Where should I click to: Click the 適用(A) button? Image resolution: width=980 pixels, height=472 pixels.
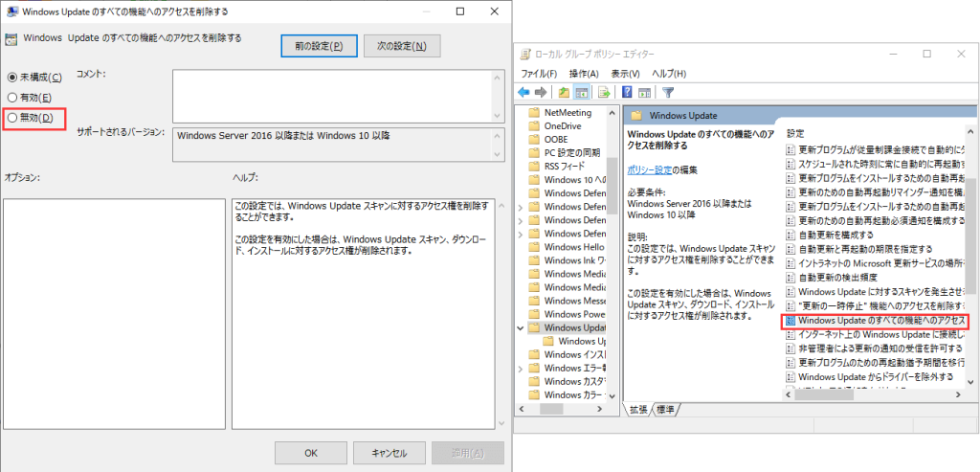pos(467,453)
